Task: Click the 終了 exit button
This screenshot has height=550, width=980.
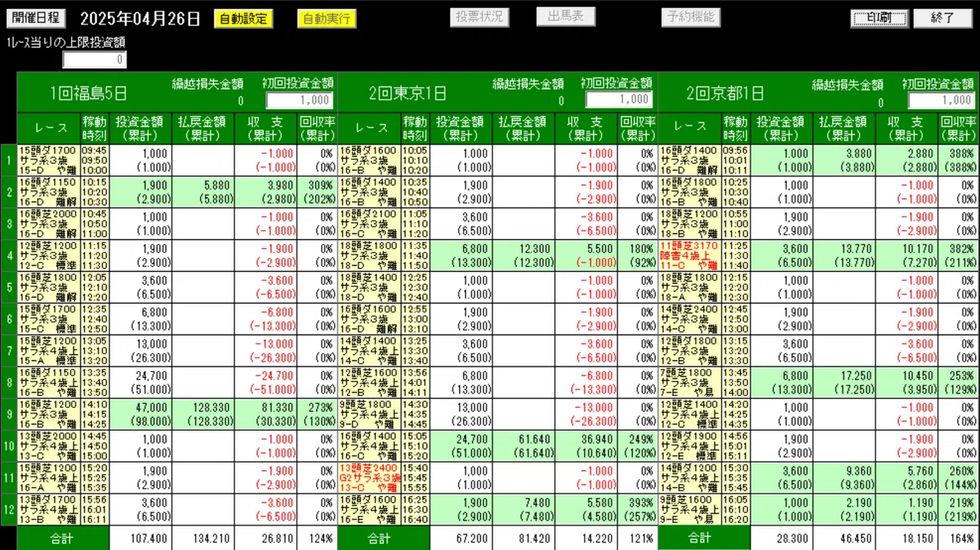Action: pos(942,18)
